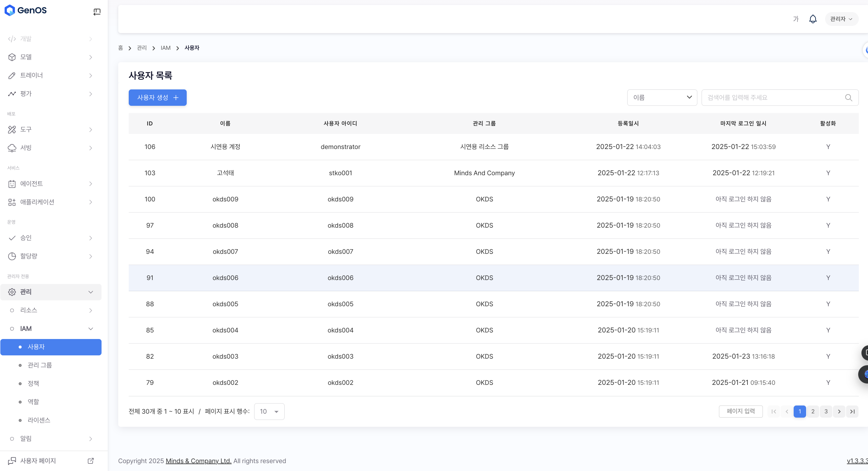Click the notification bell icon
Viewport: 868px width, 471px height.
[x=812, y=19]
